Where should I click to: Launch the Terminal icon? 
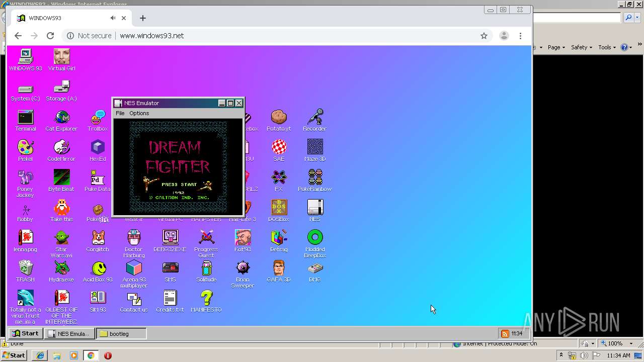25,121
